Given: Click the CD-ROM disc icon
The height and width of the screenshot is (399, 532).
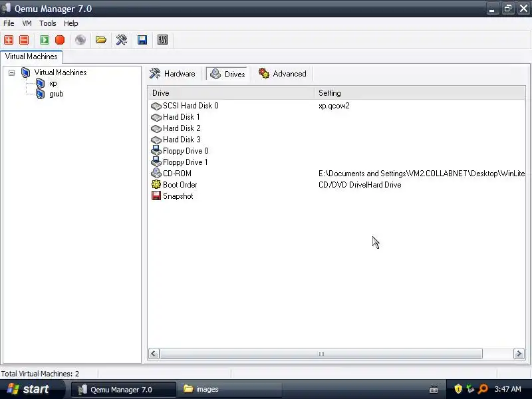Looking at the screenshot, I should point(156,173).
